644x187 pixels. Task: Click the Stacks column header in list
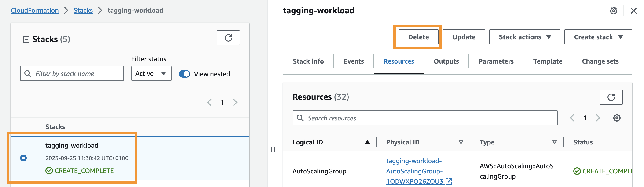point(55,127)
